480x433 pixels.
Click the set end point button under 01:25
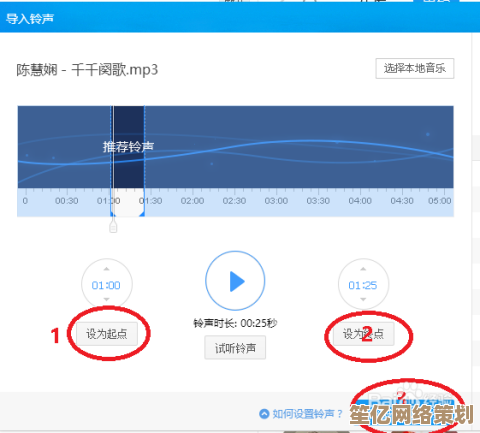(x=364, y=334)
